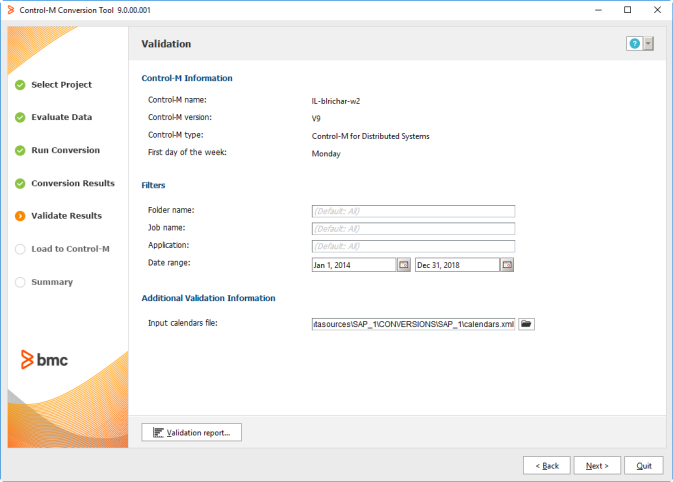Expand the dropdown arrow beside help icon

(648, 43)
